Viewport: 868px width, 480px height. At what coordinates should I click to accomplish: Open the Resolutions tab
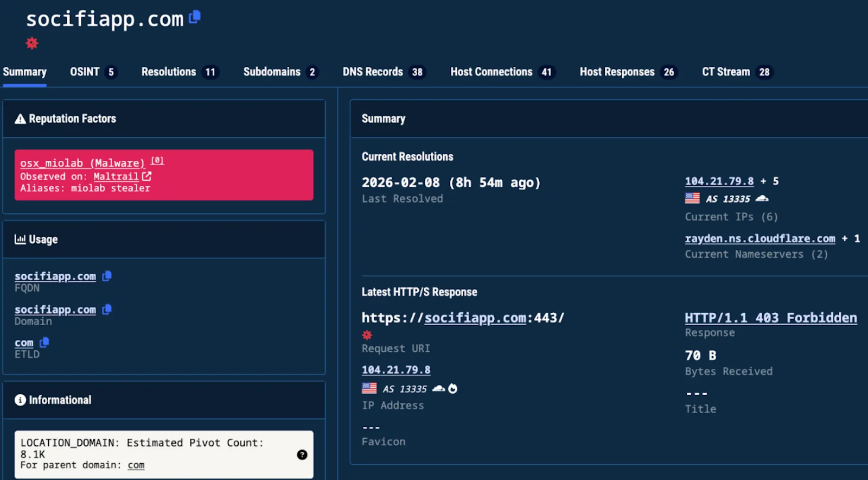178,72
